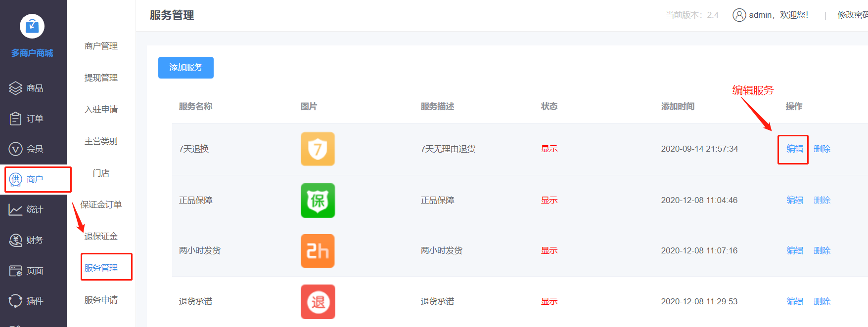Open the 商品 layers icon in sidebar
The image size is (868, 327).
point(15,88)
